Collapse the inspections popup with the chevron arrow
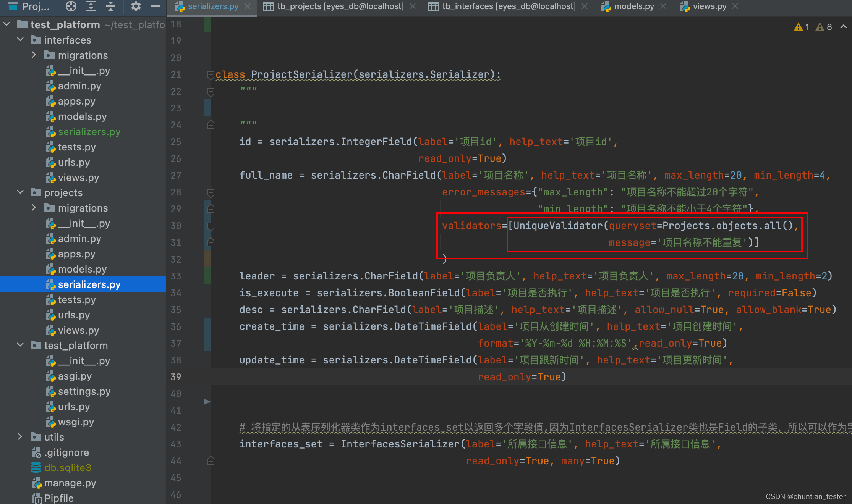Screen dimensions: 852x504 (844, 27)
